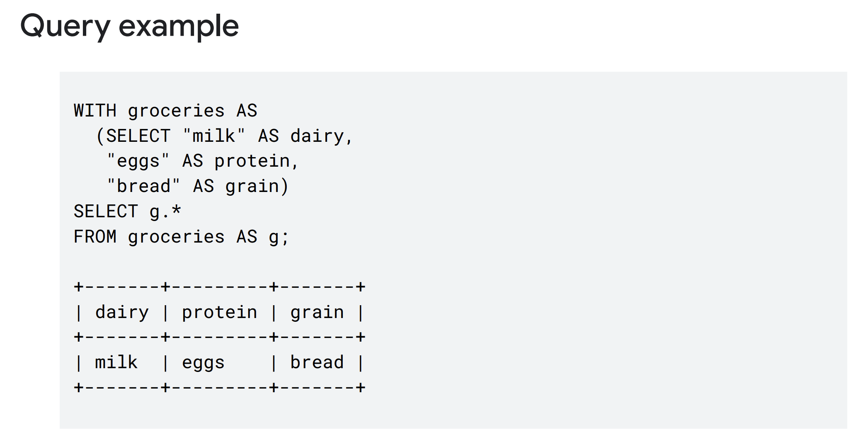
Task: Click the WITH keyword in code
Action: (95, 111)
